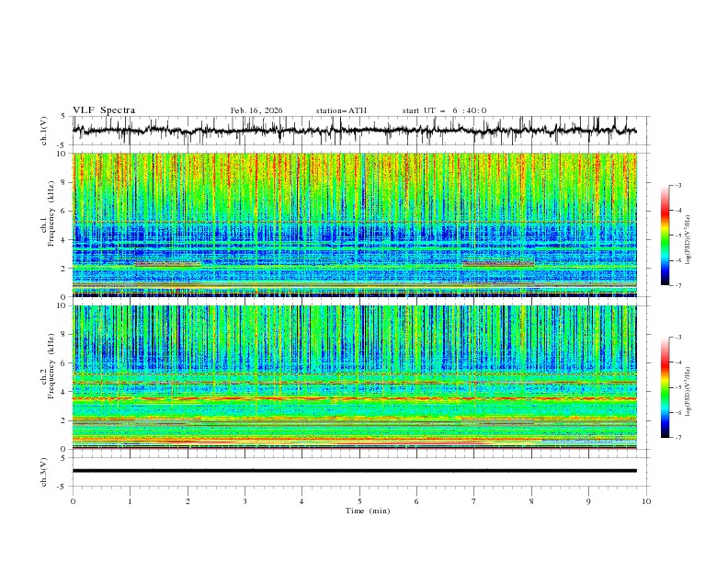728x563 pixels.
Task: Click the ch.1(V) axis label
Action: (44, 131)
